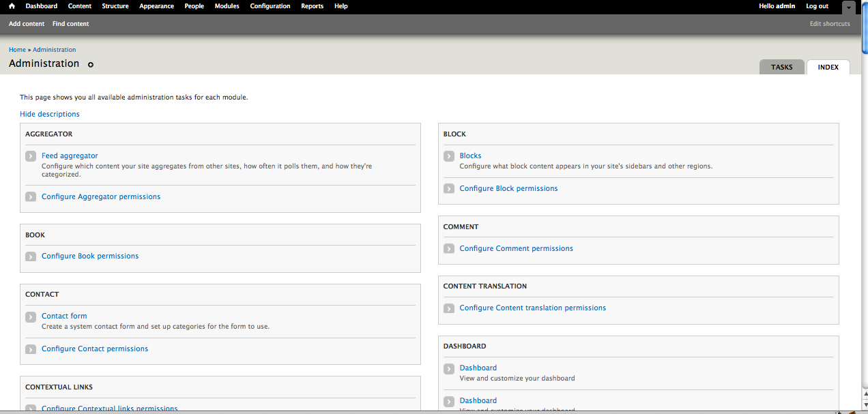Click the arrow icon beside Feed aggregator
Viewport: 868px width, 414px height.
click(30, 156)
